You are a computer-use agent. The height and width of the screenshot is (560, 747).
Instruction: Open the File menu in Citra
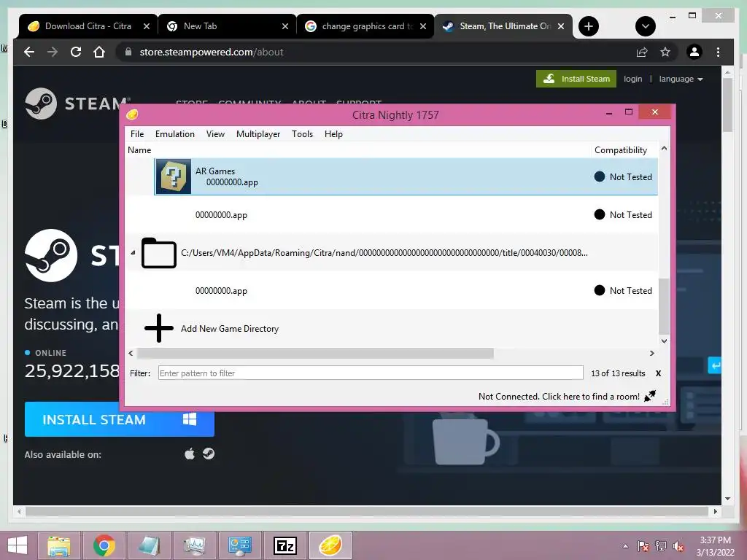coord(137,134)
